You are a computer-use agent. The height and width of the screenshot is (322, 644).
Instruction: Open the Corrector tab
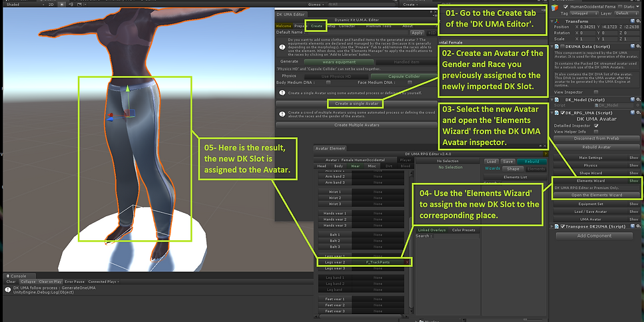pos(347,26)
